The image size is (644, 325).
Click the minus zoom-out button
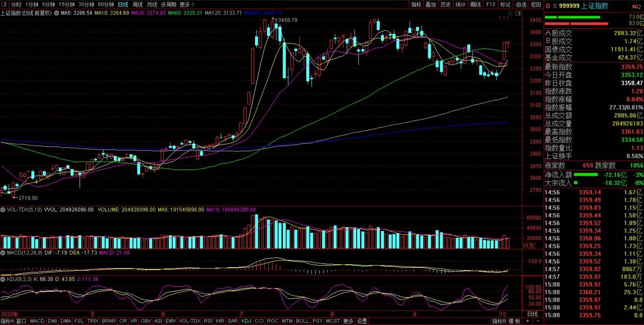[538, 321]
